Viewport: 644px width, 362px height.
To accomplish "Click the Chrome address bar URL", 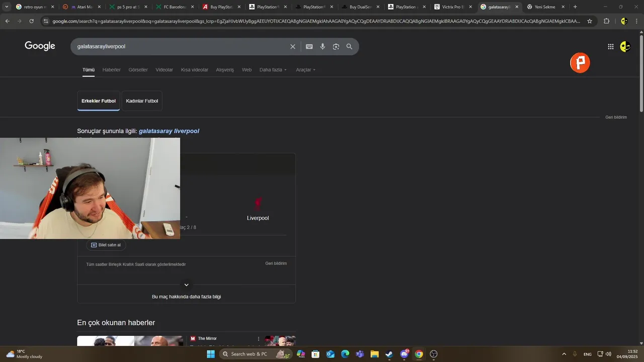I will coord(316,21).
